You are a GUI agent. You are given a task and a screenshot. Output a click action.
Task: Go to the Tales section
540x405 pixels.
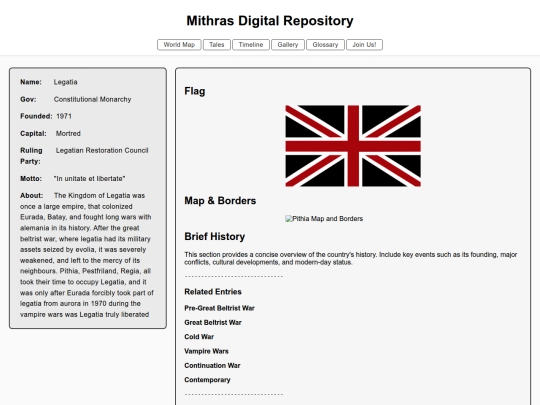pyautogui.click(x=217, y=45)
